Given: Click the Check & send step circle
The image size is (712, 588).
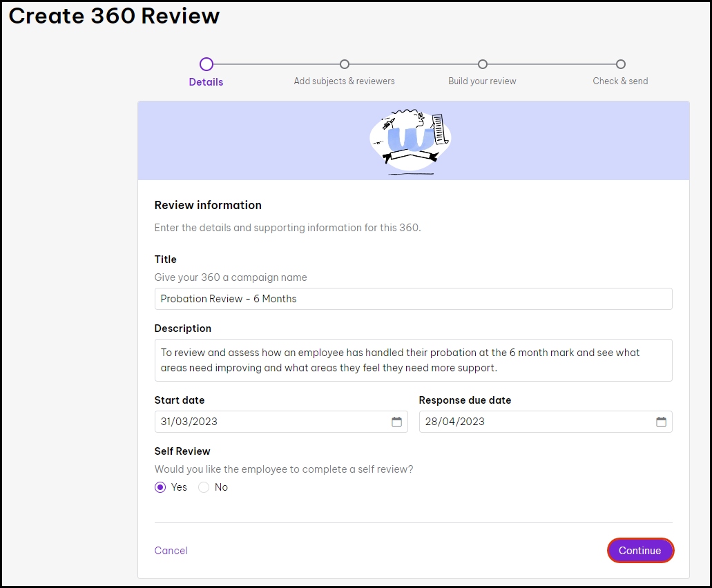Looking at the screenshot, I should 621,64.
